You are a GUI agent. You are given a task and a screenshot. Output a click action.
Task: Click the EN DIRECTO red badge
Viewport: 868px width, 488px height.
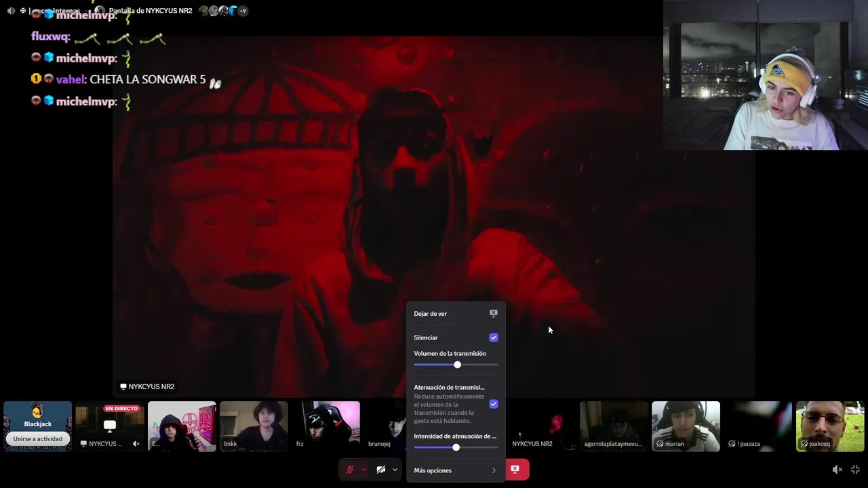pos(121,409)
